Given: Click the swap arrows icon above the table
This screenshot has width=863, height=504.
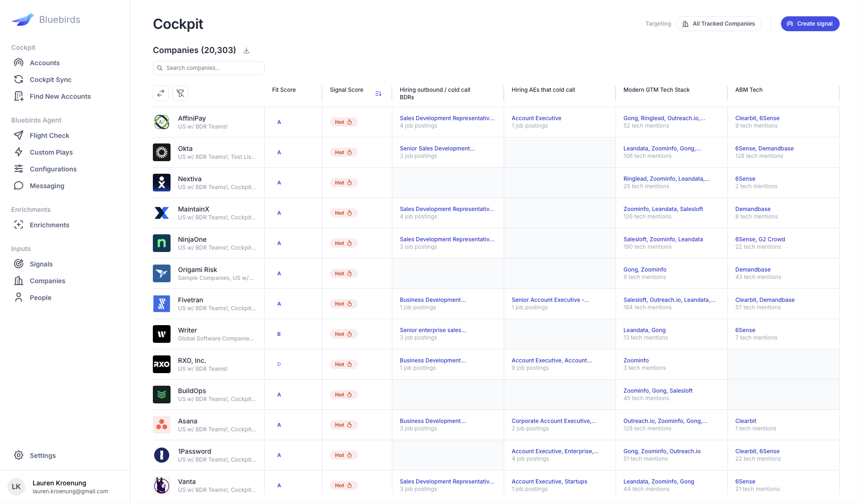Looking at the screenshot, I should pos(161,93).
